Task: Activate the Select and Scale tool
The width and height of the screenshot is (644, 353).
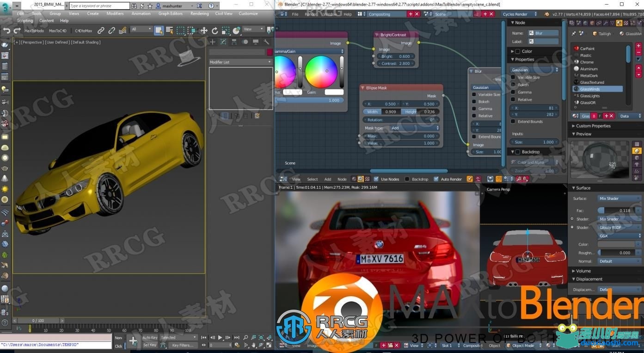Action: [226, 31]
